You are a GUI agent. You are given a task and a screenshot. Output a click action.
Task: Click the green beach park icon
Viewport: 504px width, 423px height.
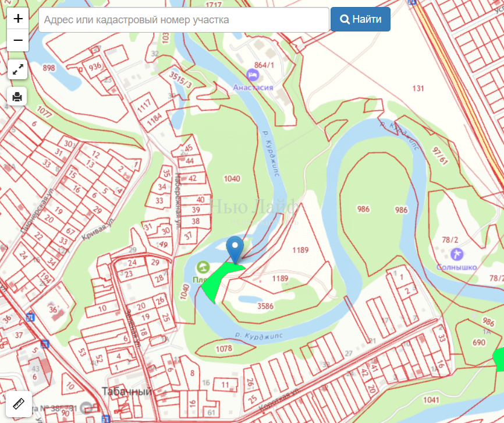[203, 267]
